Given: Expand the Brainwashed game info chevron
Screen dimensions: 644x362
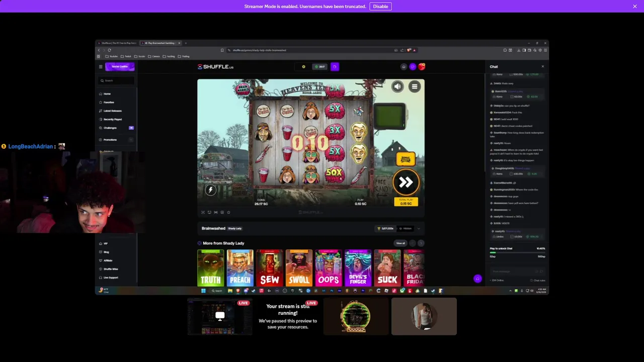Looking at the screenshot, I should coord(419,229).
